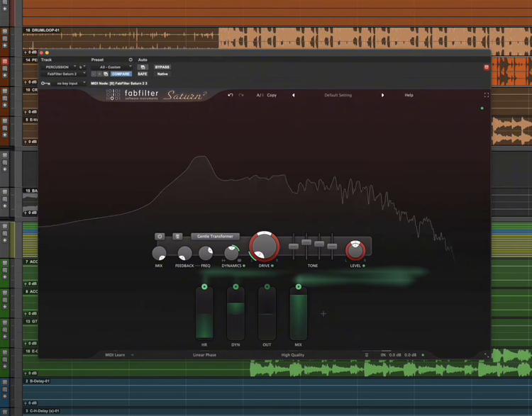Click the green dot at Saturn top right
Viewport: 532px width, 416px height.
[482, 108]
